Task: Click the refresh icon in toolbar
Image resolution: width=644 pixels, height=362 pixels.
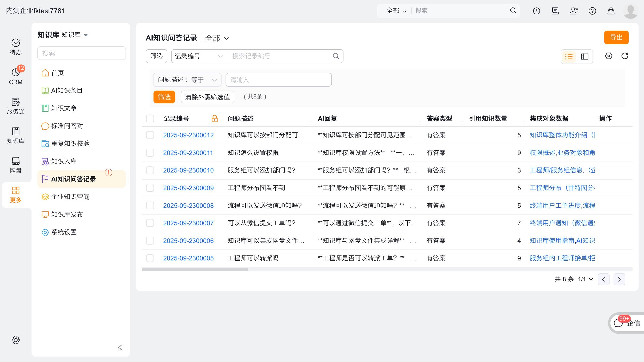Action: [625, 56]
